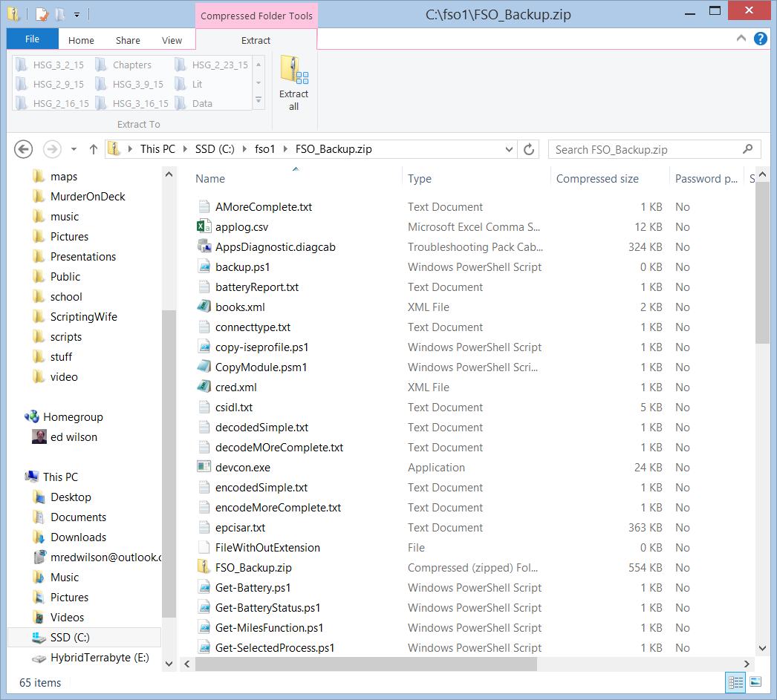Click the Forward navigation arrow
The image size is (777, 700).
coord(52,149)
